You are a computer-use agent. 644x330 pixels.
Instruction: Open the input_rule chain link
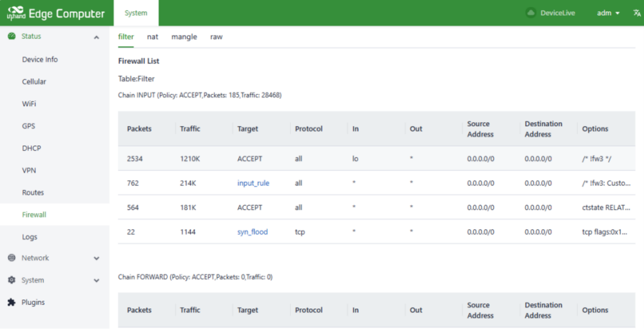(x=253, y=183)
